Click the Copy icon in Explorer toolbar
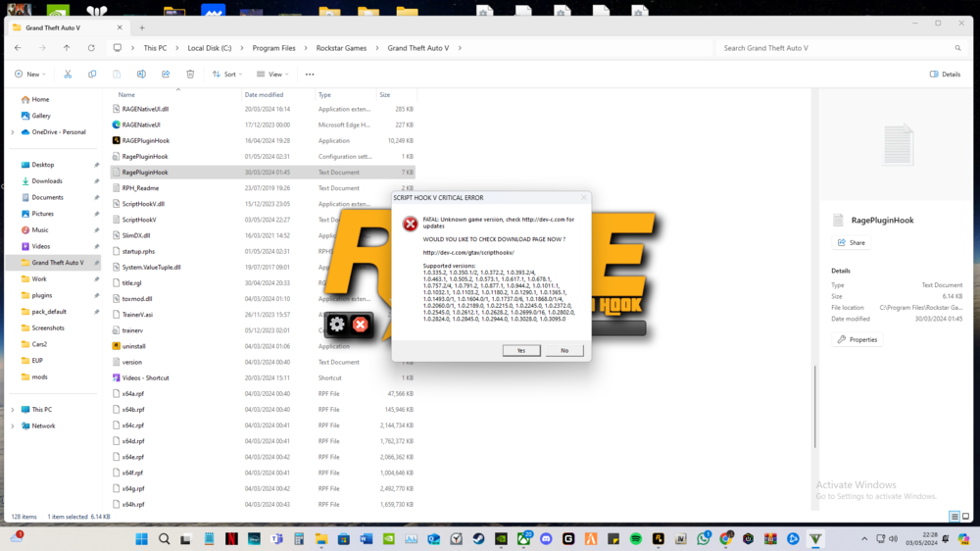 (x=92, y=74)
